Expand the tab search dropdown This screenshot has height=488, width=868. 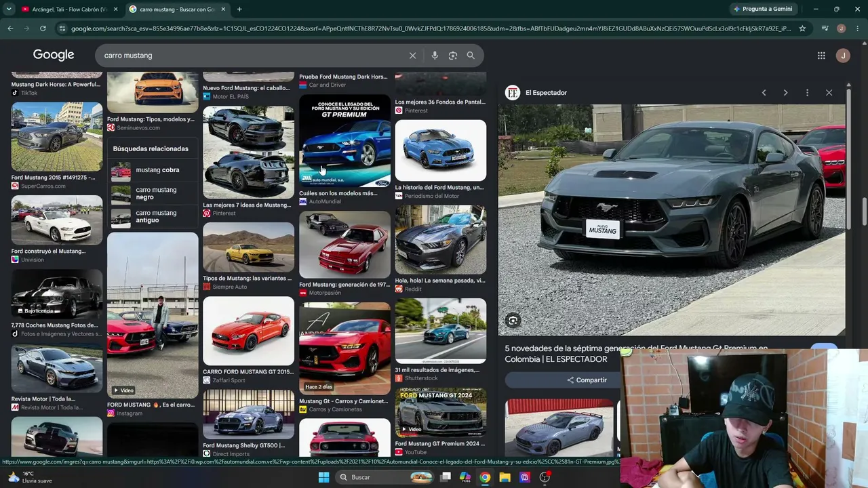tap(9, 9)
